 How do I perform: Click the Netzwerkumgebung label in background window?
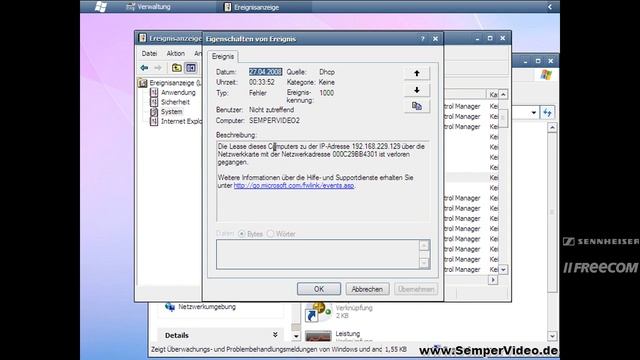tap(207, 307)
